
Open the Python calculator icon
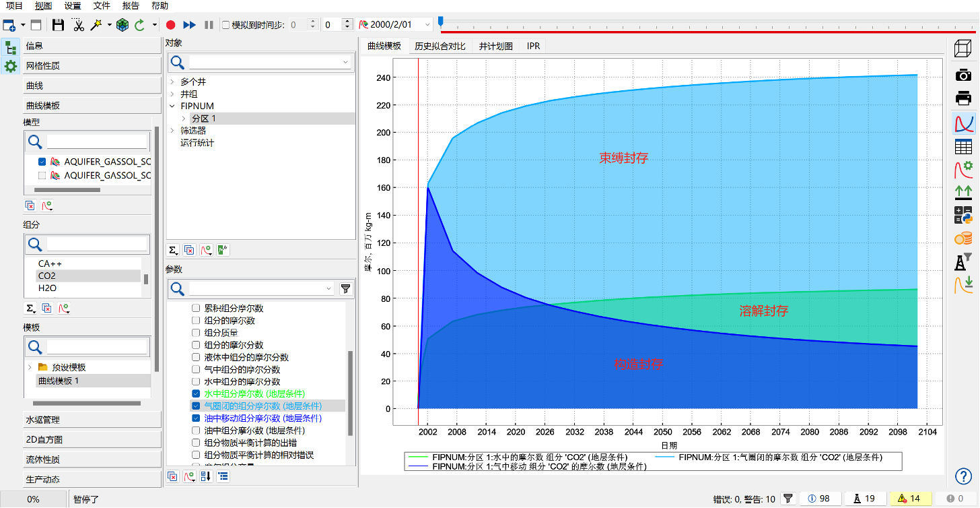click(x=964, y=215)
